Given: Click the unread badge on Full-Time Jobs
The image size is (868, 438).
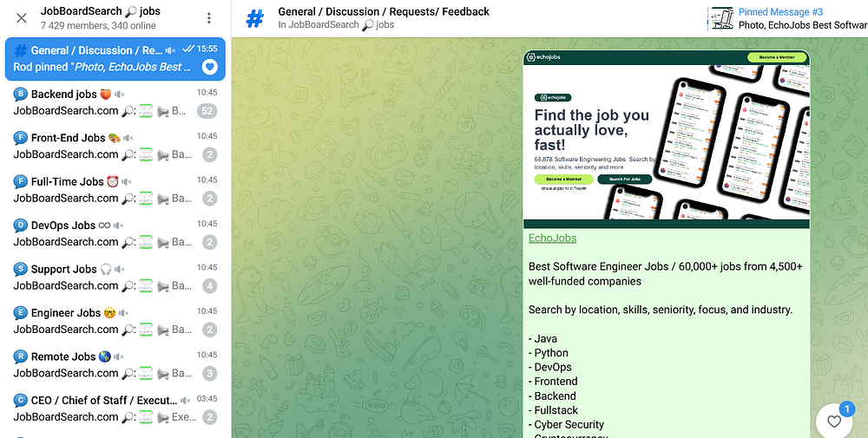Looking at the screenshot, I should click(x=209, y=199).
